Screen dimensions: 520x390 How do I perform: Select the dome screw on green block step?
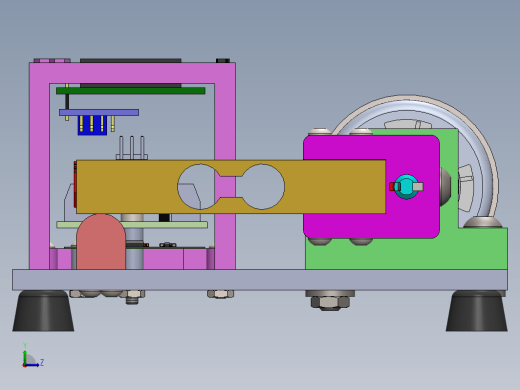tap(483, 222)
